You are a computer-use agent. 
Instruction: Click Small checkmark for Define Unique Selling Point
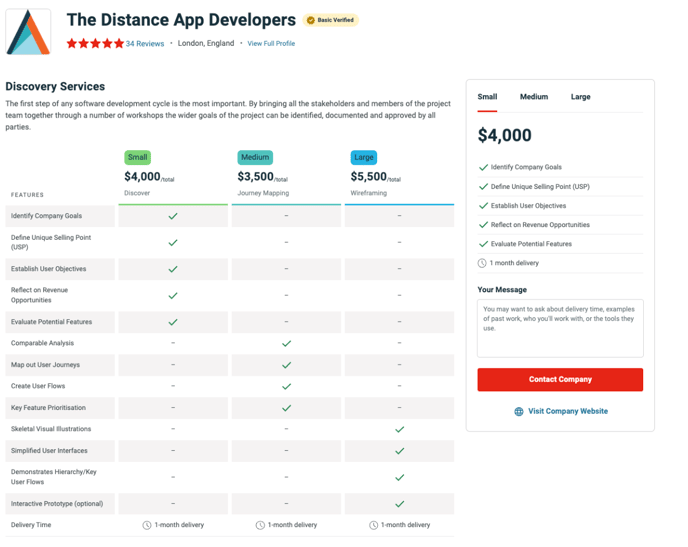[x=173, y=243]
